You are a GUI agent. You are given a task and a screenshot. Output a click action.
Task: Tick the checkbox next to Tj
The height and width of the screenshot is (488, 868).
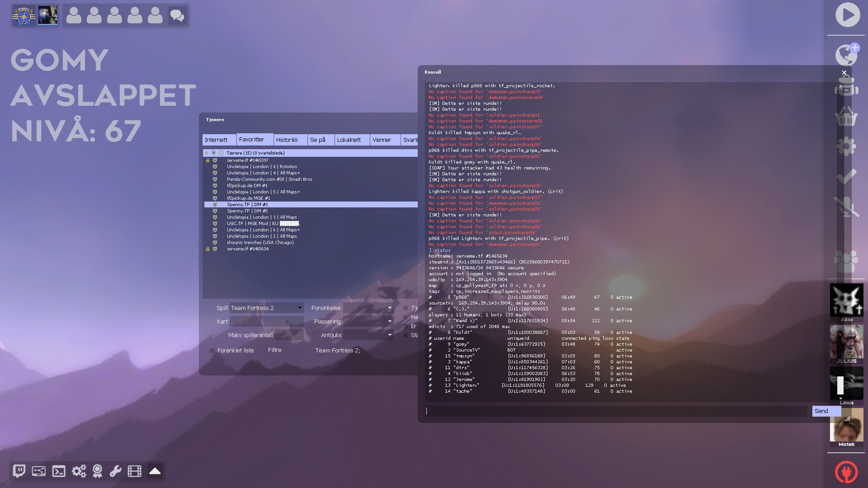click(x=406, y=308)
